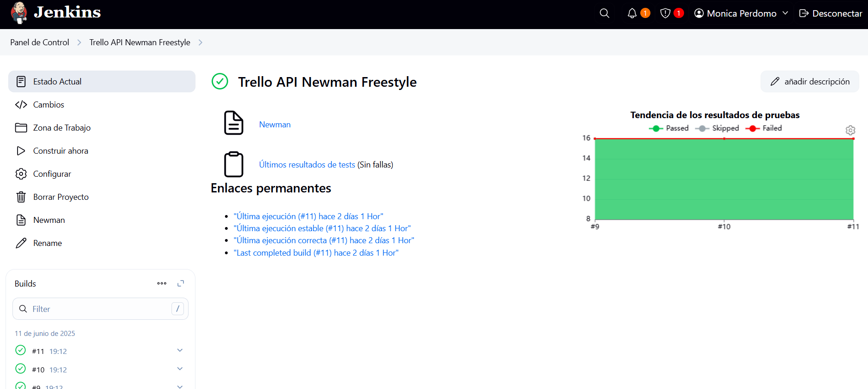The width and height of the screenshot is (868, 389).
Task: Click the pencil icon on añadir descripción
Action: (x=775, y=82)
